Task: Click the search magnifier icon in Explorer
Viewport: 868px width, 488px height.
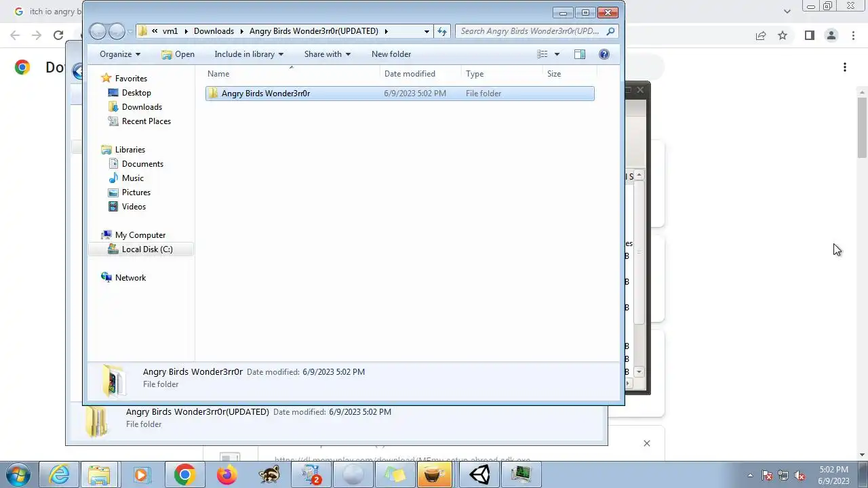Action: coord(610,31)
